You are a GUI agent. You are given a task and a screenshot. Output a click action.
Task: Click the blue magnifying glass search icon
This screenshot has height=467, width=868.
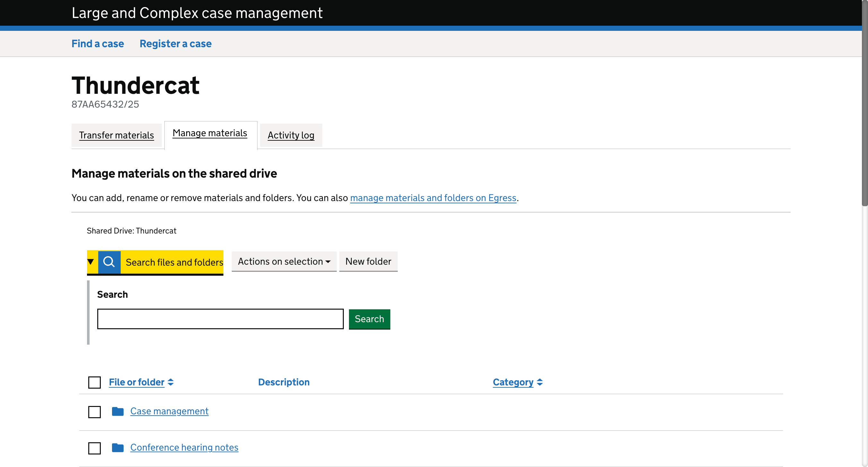(x=109, y=262)
